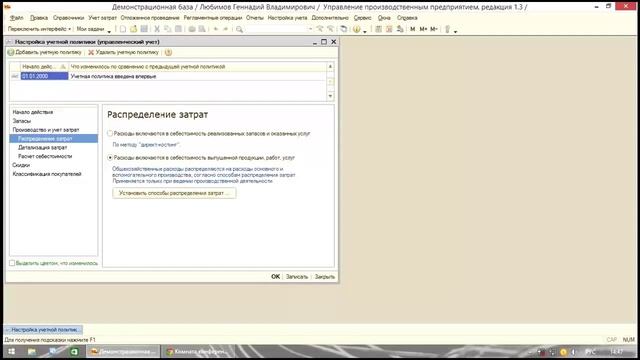640x360 pixels.
Task: Click the Paste toolbar icon
Action: (x=178, y=29)
